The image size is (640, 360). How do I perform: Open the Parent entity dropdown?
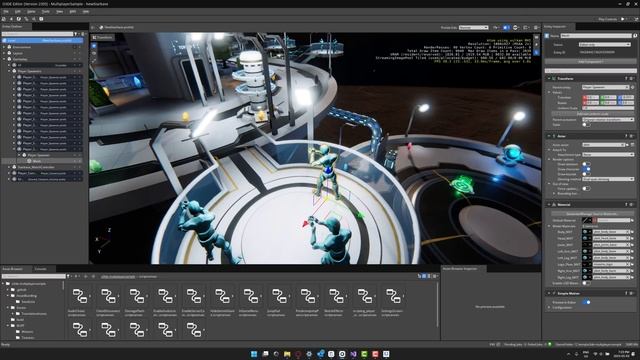click(605, 87)
